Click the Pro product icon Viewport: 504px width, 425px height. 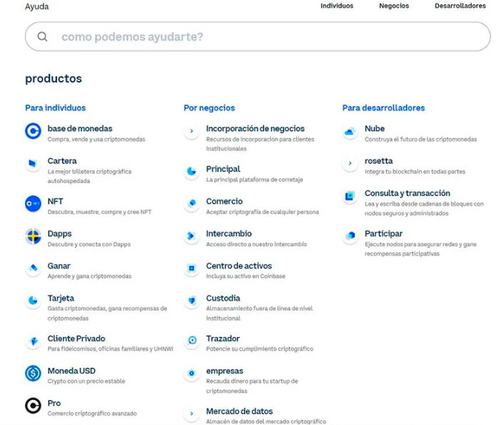click(33, 406)
